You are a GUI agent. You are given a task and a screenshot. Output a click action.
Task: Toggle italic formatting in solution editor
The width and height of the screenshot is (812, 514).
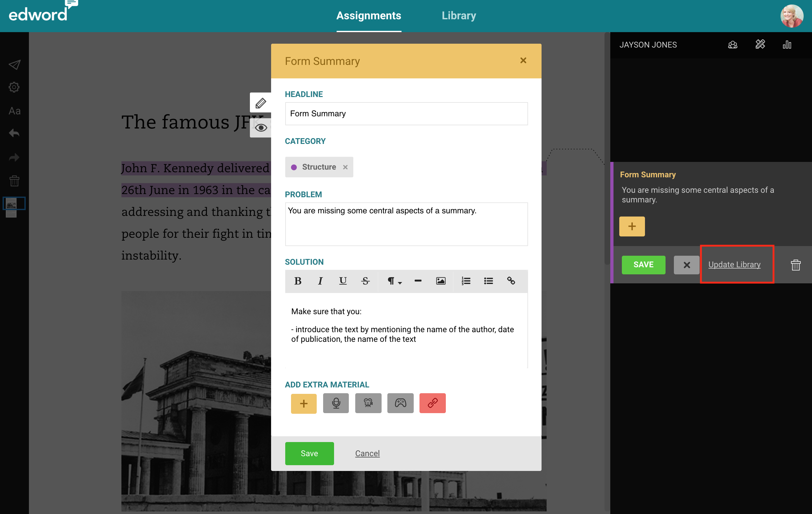[x=320, y=280]
